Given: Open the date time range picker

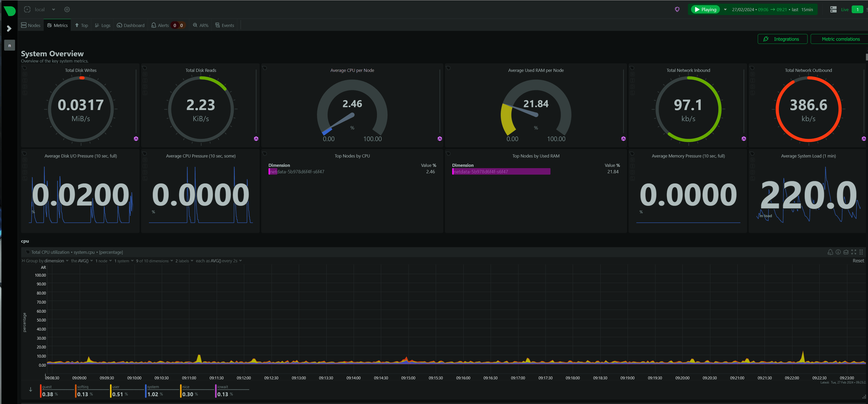Looking at the screenshot, I should point(772,9).
